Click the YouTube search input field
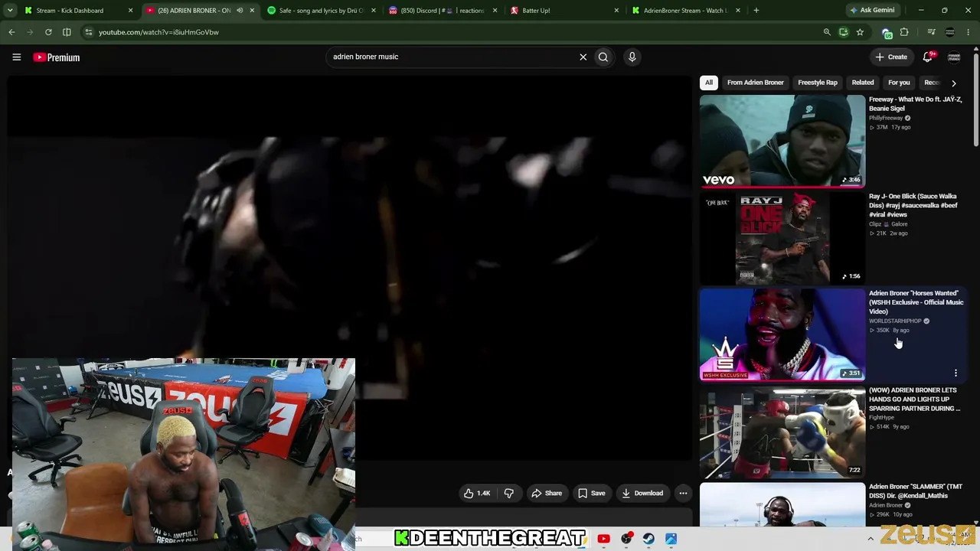980x551 pixels. point(452,57)
